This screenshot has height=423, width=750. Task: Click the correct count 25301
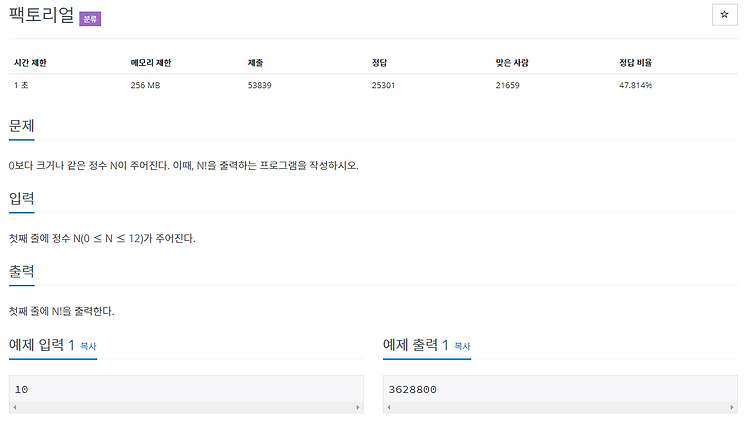pyautogui.click(x=383, y=85)
